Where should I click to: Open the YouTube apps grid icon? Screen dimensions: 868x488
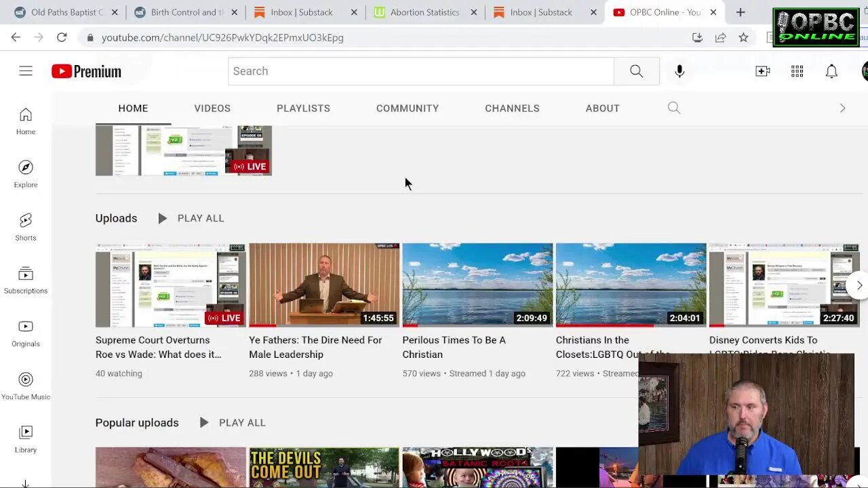[x=797, y=71]
